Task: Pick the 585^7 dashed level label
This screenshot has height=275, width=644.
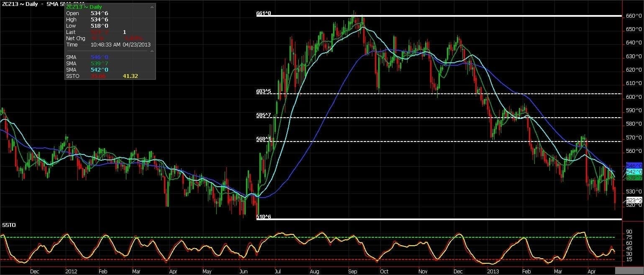Action: tap(264, 115)
